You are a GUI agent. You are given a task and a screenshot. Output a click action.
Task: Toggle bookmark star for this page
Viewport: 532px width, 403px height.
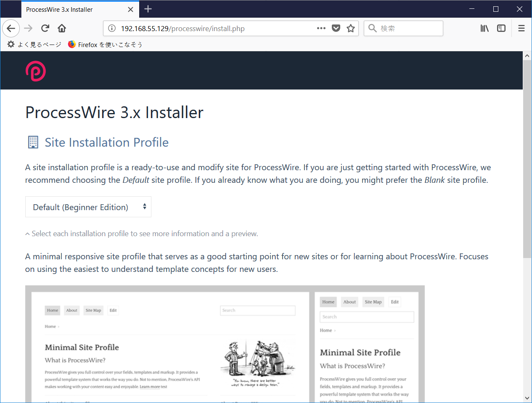[x=351, y=28]
